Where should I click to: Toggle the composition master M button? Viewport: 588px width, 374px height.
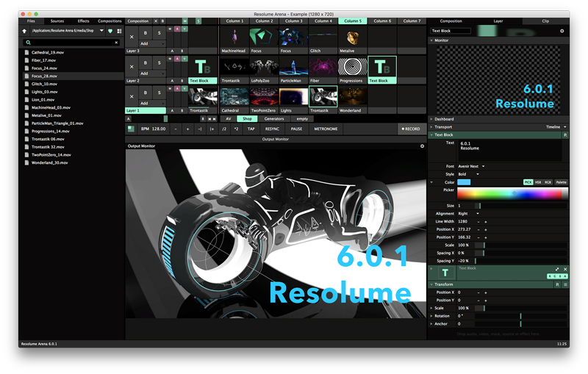185,21
